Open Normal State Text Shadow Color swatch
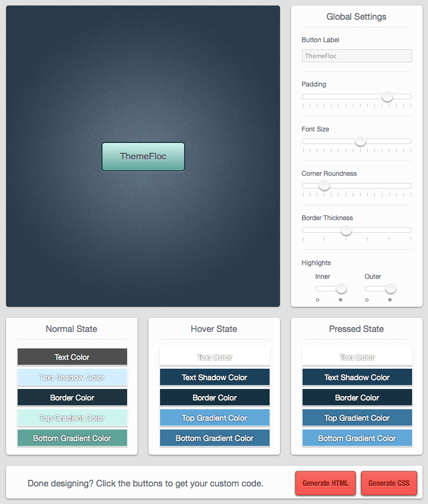 pyautogui.click(x=72, y=377)
